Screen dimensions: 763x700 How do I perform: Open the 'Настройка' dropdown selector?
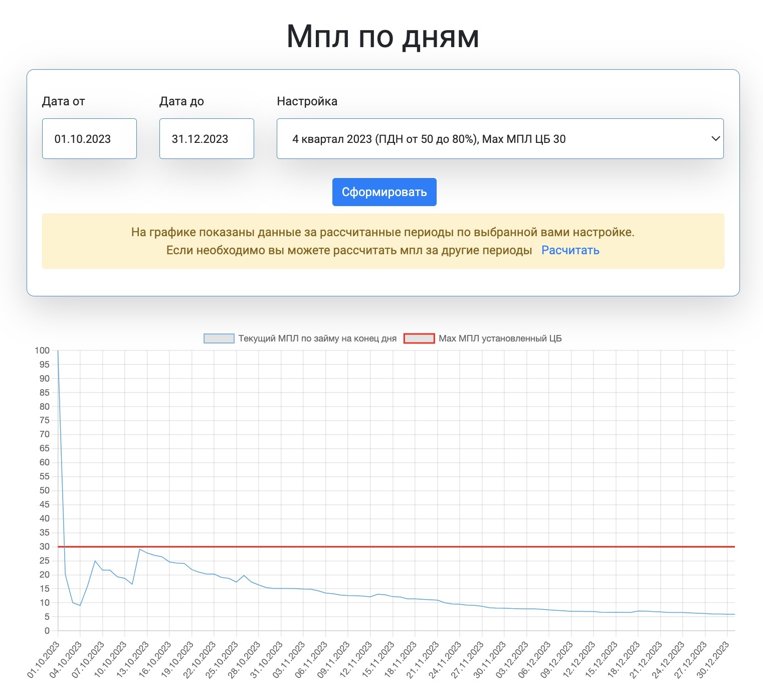tap(500, 139)
